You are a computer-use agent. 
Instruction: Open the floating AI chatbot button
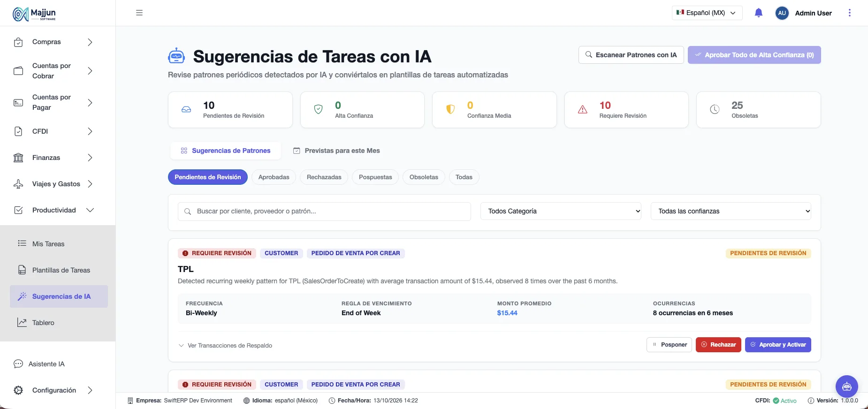(847, 386)
